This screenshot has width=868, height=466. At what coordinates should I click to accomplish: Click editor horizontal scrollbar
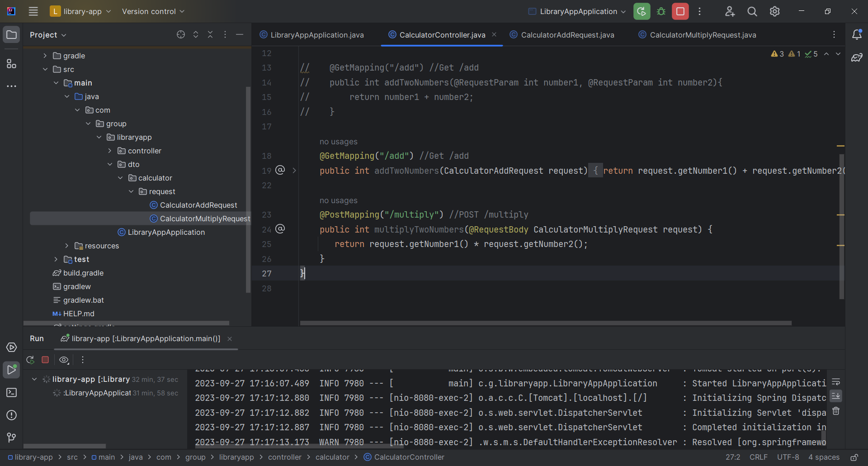546,323
